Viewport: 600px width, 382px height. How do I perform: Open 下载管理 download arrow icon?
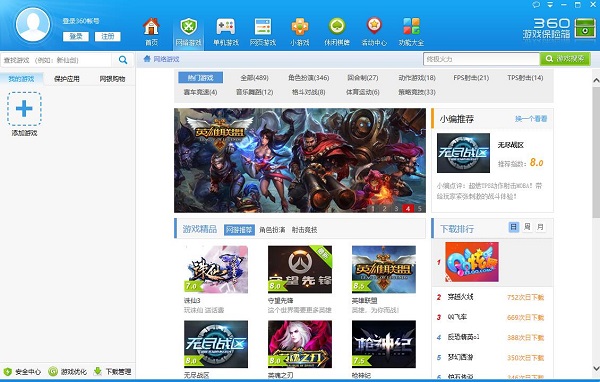point(98,371)
